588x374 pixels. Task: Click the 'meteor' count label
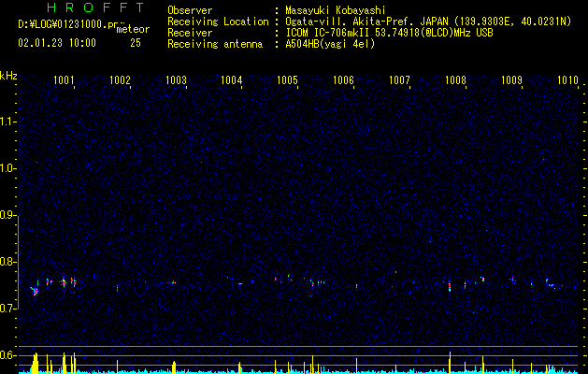click(133, 29)
